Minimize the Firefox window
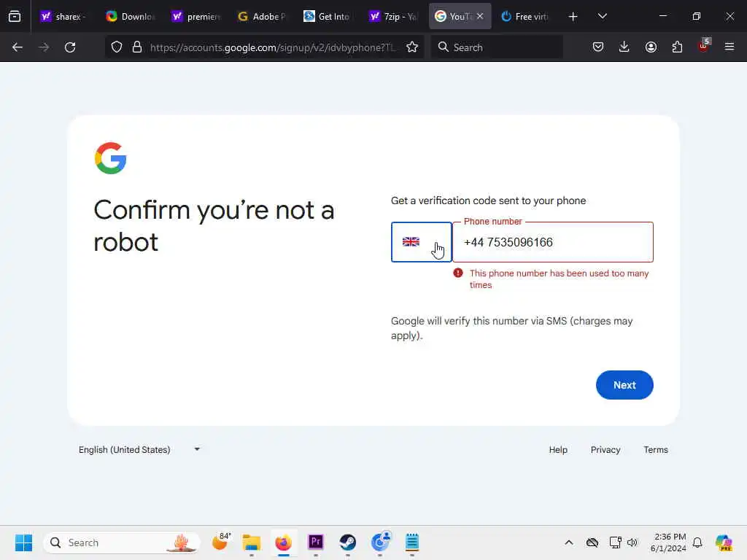Screen dimensions: 747x560 pos(662,16)
